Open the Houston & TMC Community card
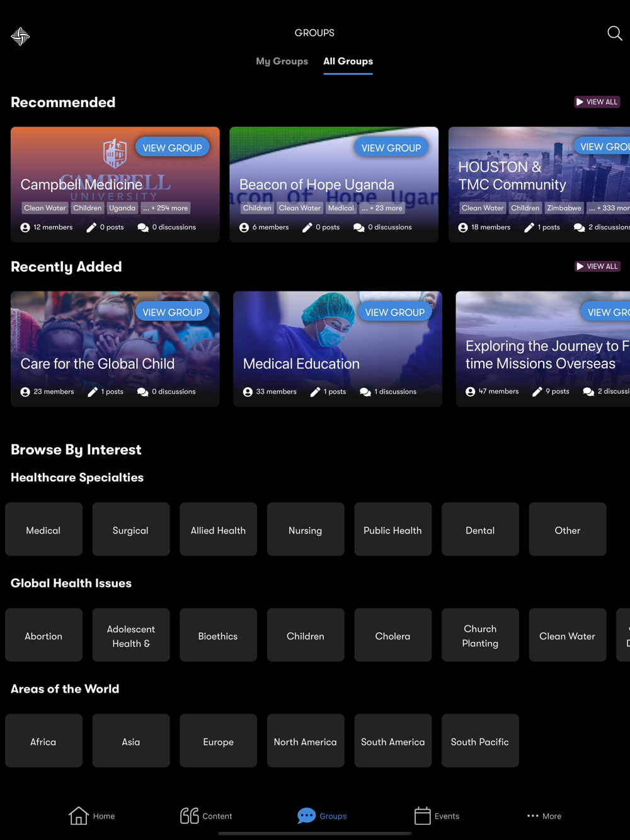The image size is (630, 840). pyautogui.click(x=539, y=184)
